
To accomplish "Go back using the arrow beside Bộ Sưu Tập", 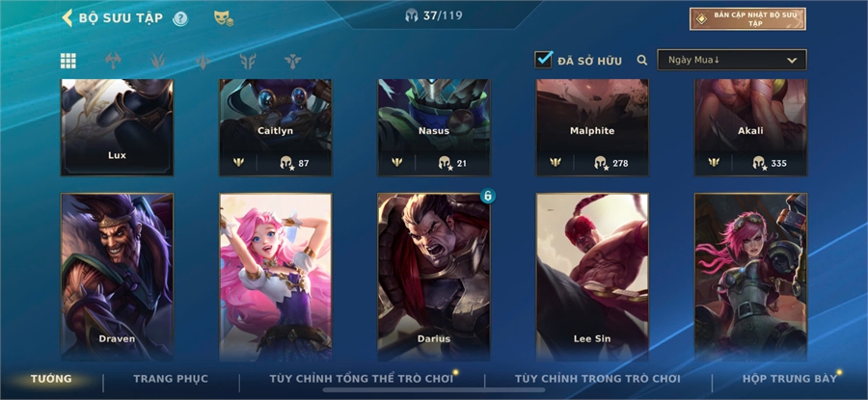I will (67, 17).
